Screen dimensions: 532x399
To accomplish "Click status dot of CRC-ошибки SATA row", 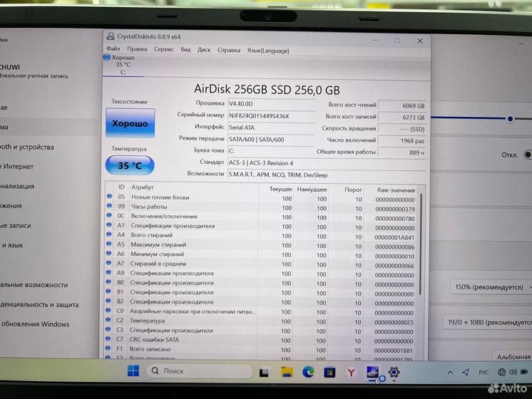I will tap(108, 338).
